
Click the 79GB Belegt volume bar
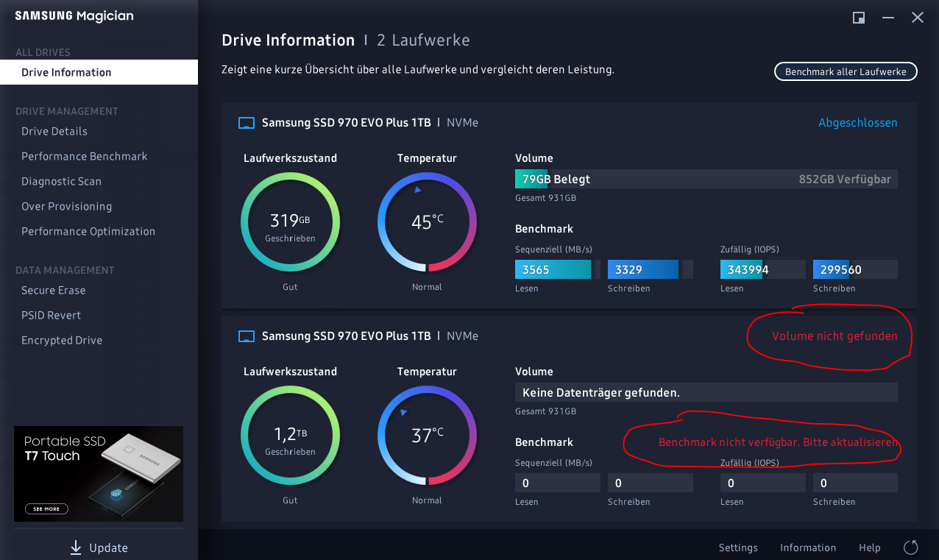coord(706,179)
